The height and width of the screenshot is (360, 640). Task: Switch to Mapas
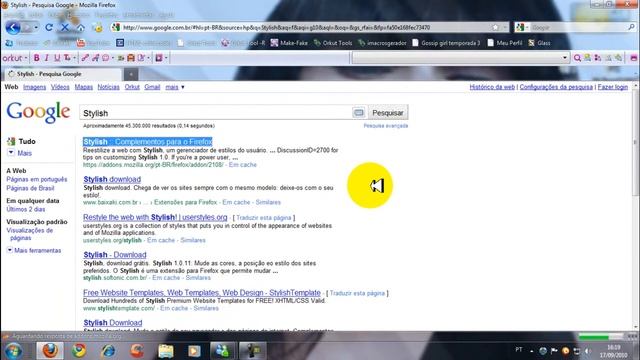[x=84, y=87]
